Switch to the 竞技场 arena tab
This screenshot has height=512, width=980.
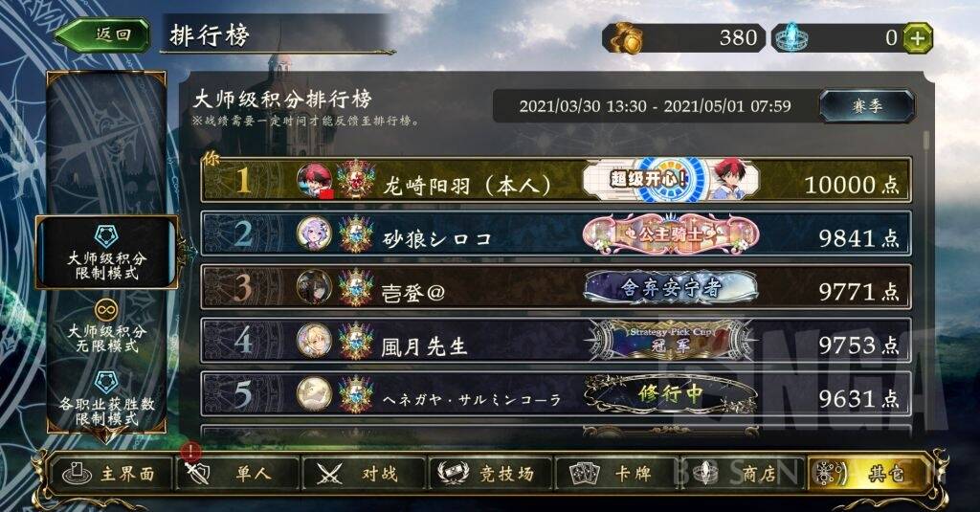(x=490, y=473)
